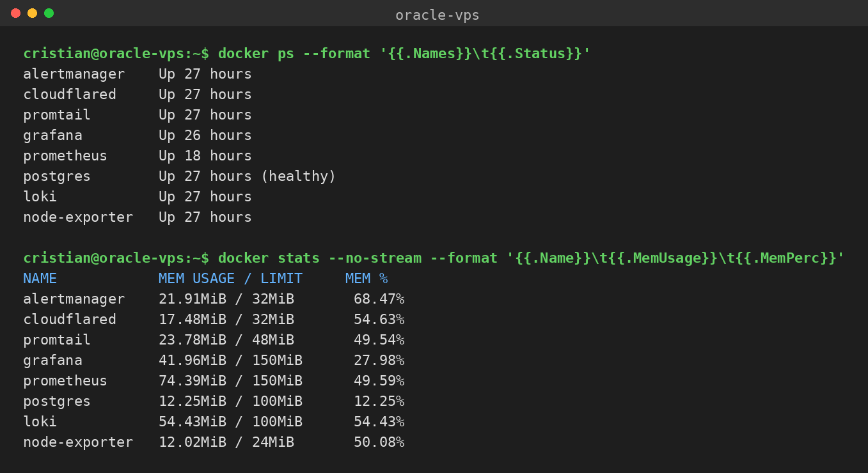Click prometheus in the docker ps output
Viewport: 868px width, 473px height.
[65, 156]
